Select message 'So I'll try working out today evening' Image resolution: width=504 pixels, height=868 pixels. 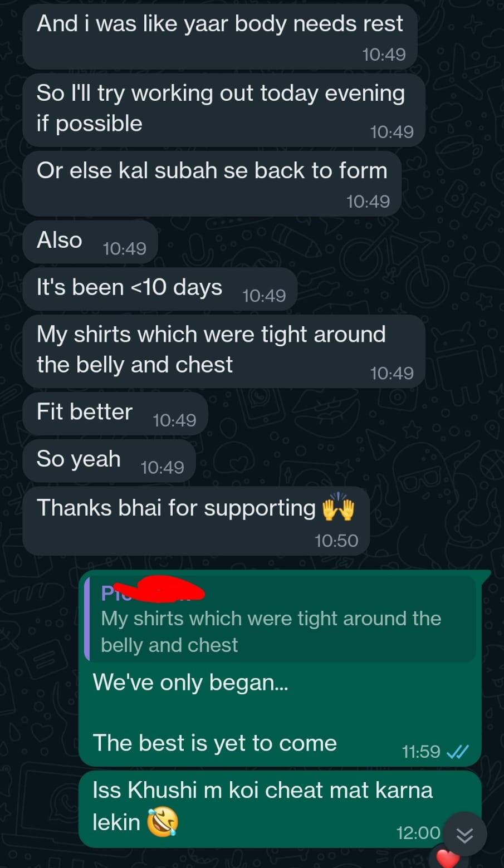(223, 110)
